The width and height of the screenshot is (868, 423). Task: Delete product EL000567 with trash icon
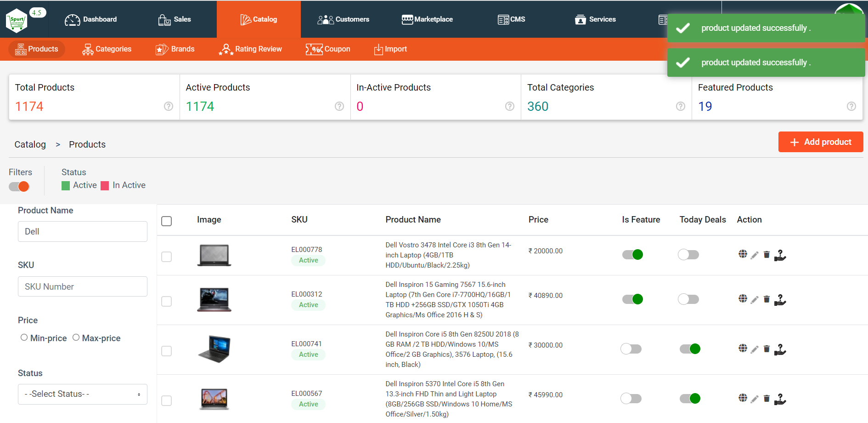[767, 398]
